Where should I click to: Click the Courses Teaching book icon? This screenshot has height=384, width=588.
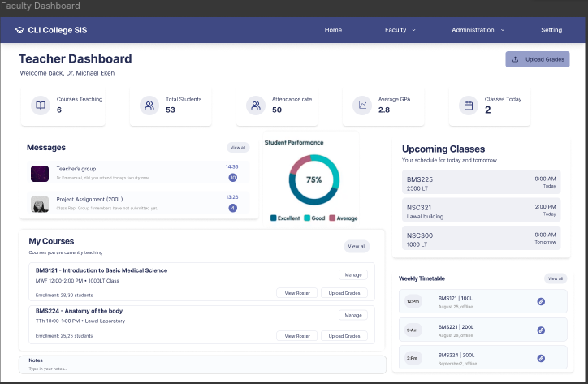[x=40, y=106]
